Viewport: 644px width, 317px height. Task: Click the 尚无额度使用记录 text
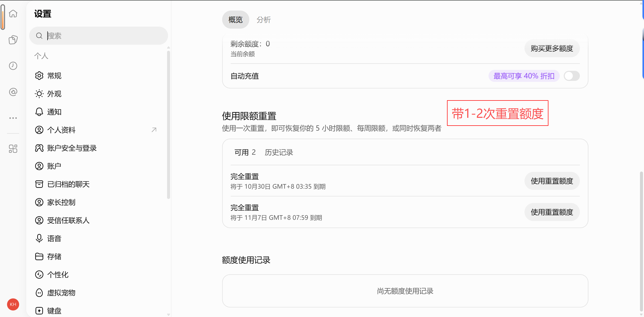405,291
